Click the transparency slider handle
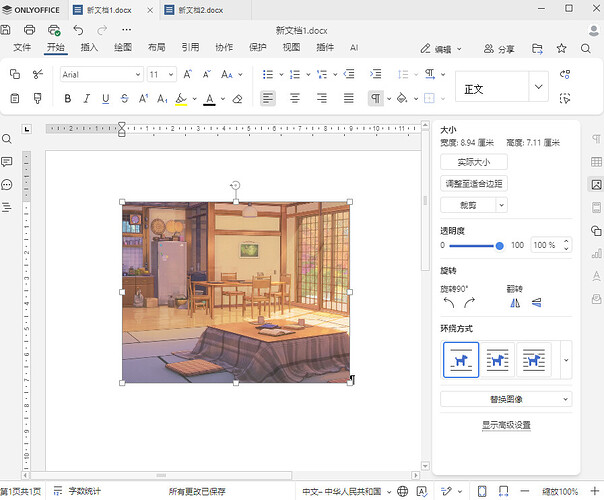Screen dimensions: 604x500 499,246
